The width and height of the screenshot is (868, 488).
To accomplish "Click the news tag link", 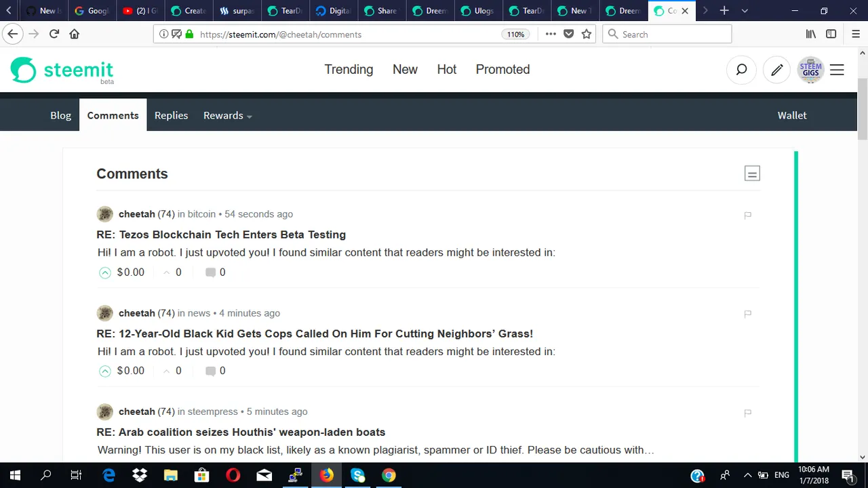I will (x=199, y=313).
